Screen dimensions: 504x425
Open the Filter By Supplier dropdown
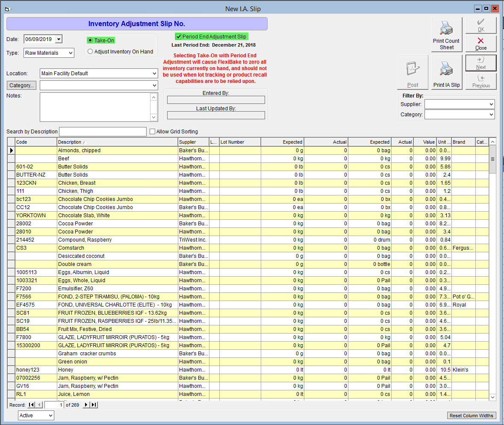[491, 104]
